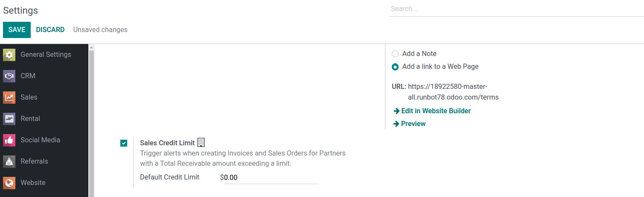Screen dimensions: 644x197
Task: Select the Add a Note option
Action: coord(395,54)
